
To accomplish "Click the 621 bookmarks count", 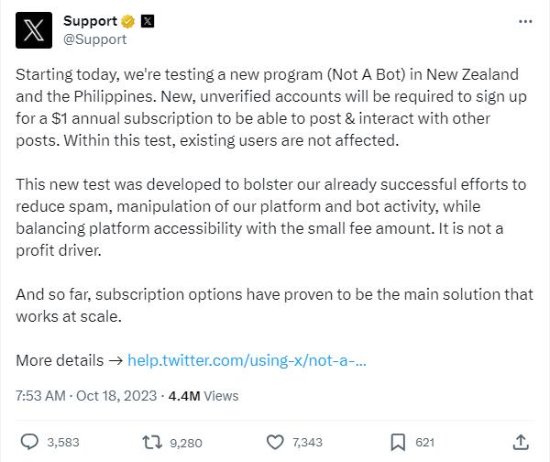I will [x=425, y=442].
